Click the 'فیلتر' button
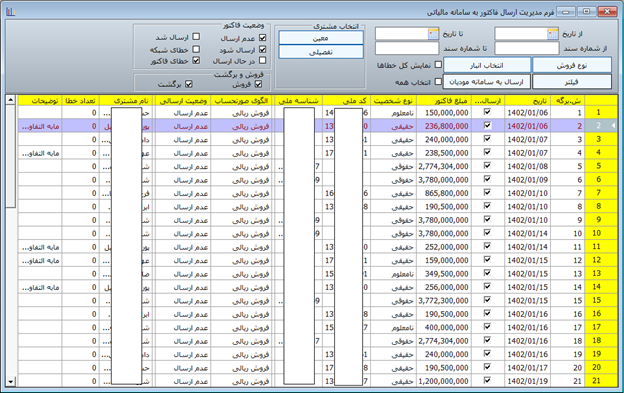The width and height of the screenshot is (624, 393). (x=572, y=82)
